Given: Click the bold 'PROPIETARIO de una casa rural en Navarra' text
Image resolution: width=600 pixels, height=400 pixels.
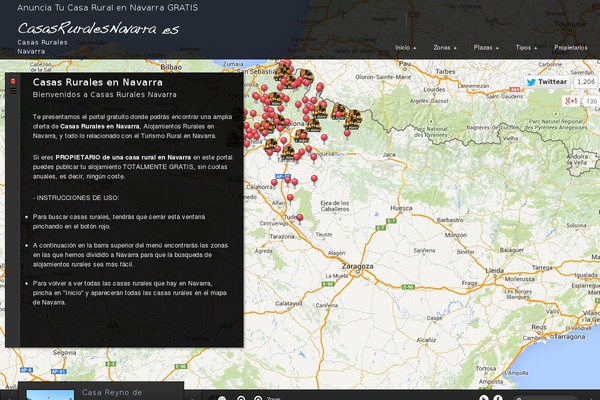Looking at the screenshot, I should (x=123, y=157).
